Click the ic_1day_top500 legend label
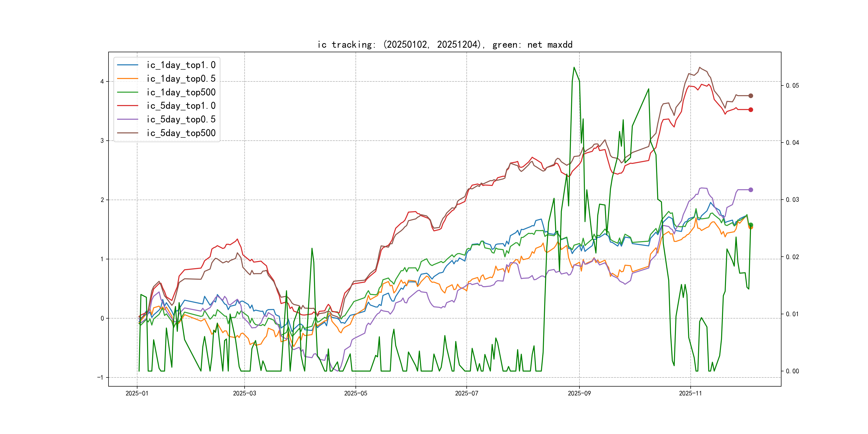 pos(181,92)
